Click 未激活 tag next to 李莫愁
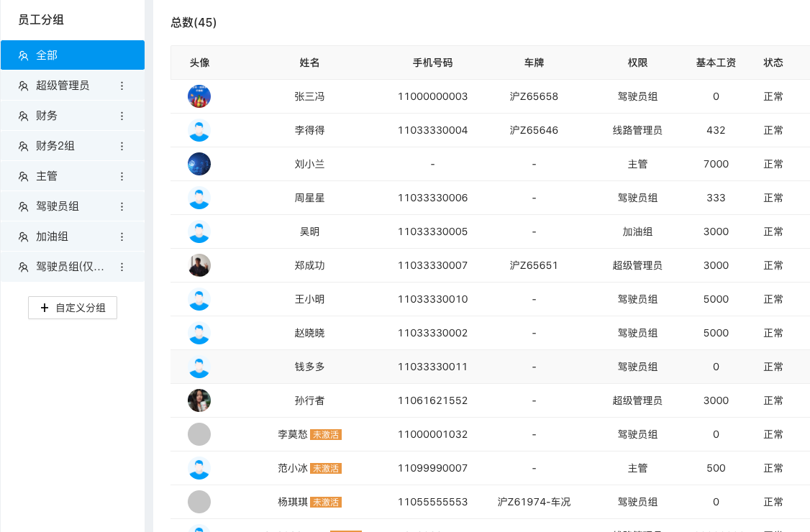810x532 pixels. 325,434
